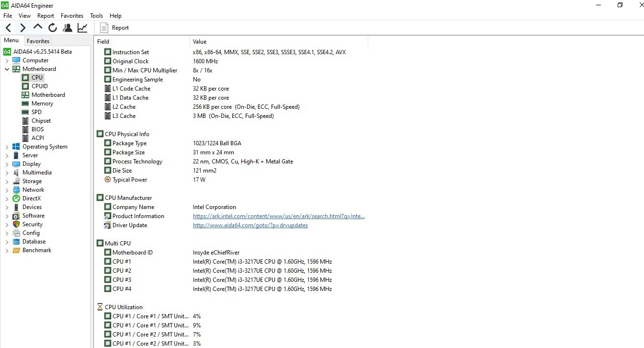The image size is (644, 348).
Task: Click the Software icon in the tree
Action: coord(16,216)
